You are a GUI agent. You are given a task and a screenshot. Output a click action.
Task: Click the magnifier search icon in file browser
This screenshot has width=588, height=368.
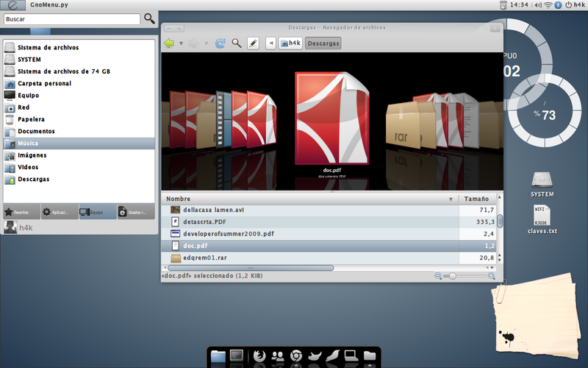(236, 43)
